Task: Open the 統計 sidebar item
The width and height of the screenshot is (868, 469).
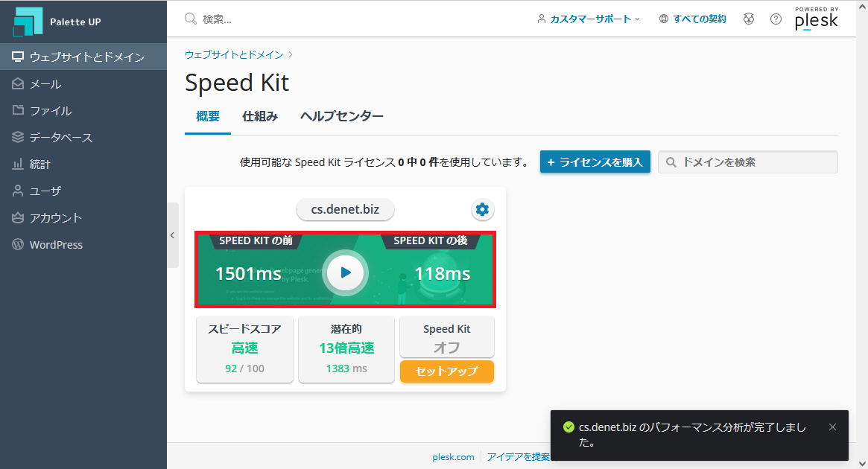Action: point(83,165)
